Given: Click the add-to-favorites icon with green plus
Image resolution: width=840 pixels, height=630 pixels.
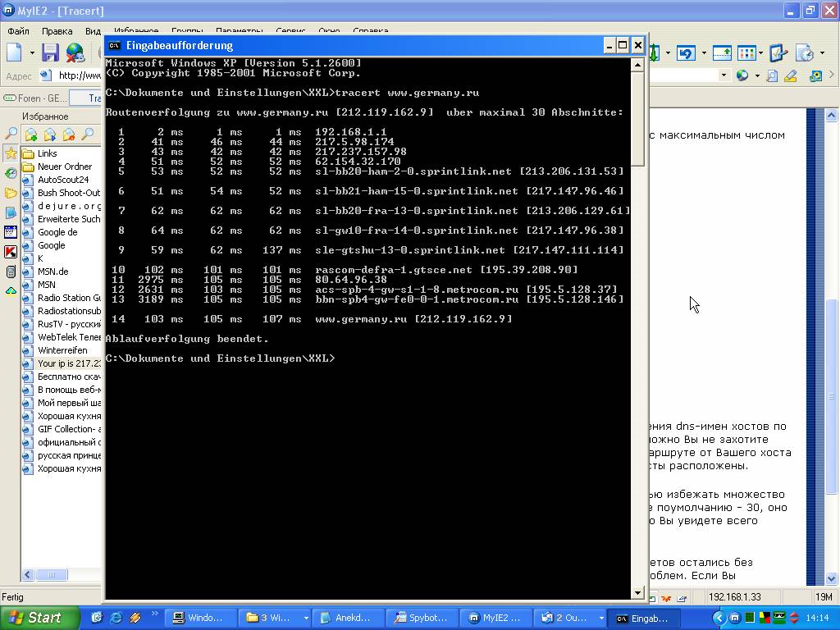Looking at the screenshot, I should tap(31, 135).
